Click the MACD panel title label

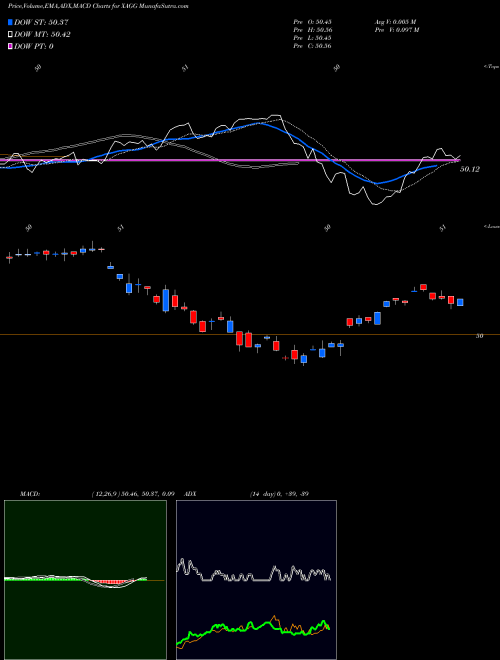30,494
